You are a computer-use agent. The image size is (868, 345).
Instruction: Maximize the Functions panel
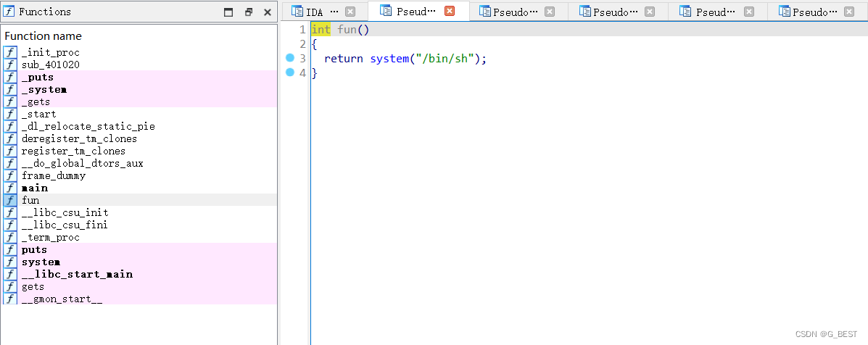click(x=228, y=12)
